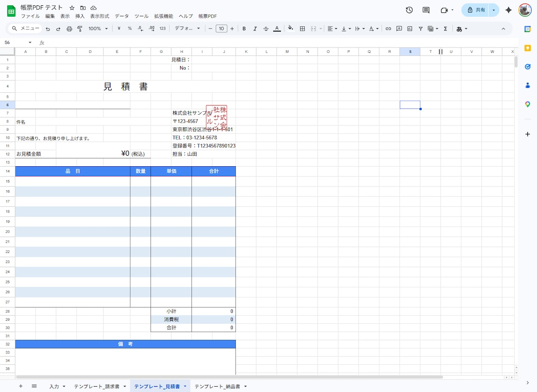Click the undo arrow icon
This screenshot has width=537, height=392.
point(48,29)
